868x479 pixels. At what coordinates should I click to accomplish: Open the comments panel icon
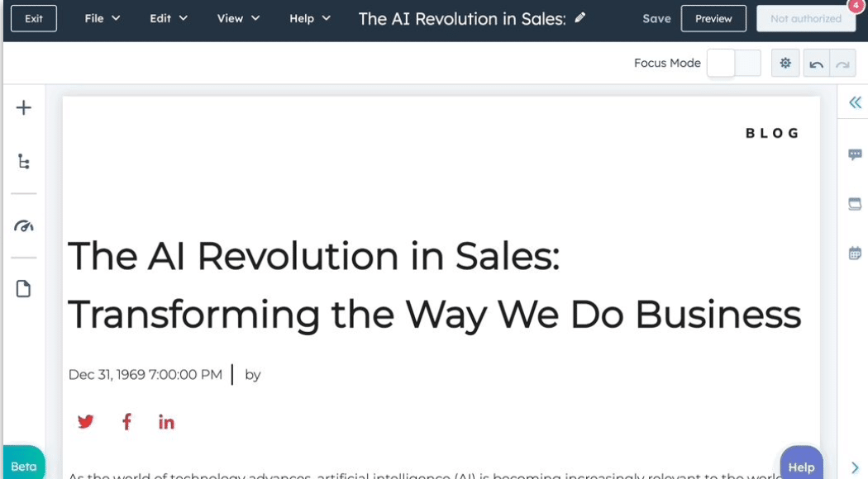coord(855,154)
